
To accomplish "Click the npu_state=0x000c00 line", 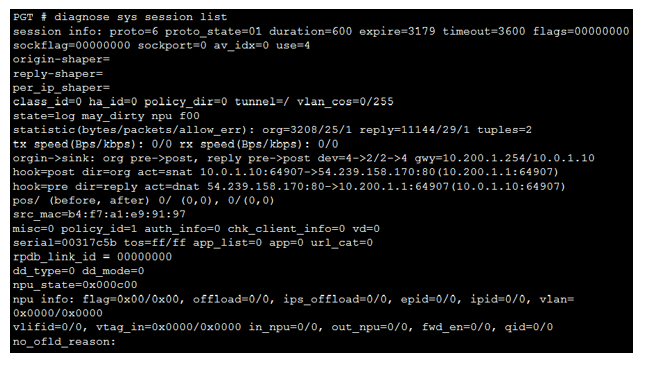I will click(75, 285).
